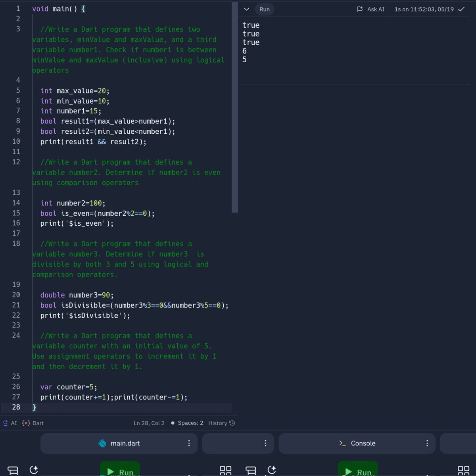Click the first true in console output
The height and width of the screenshot is (476, 476).
click(251, 25)
